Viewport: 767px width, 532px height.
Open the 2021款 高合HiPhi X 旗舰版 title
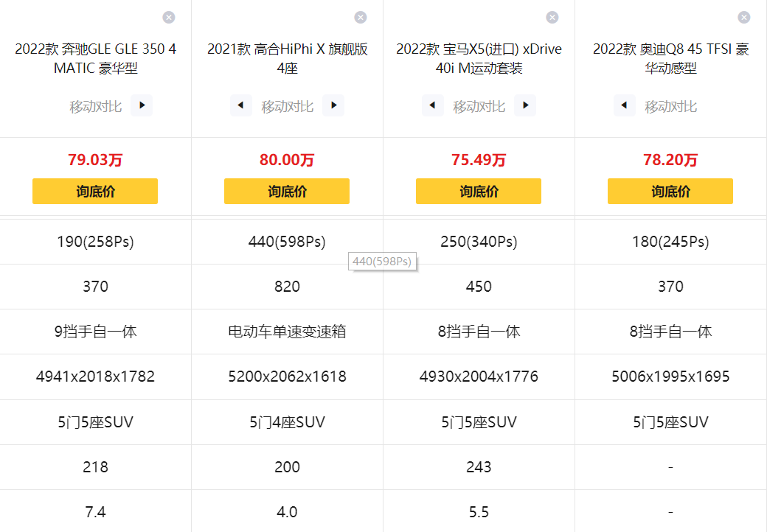pos(287,59)
